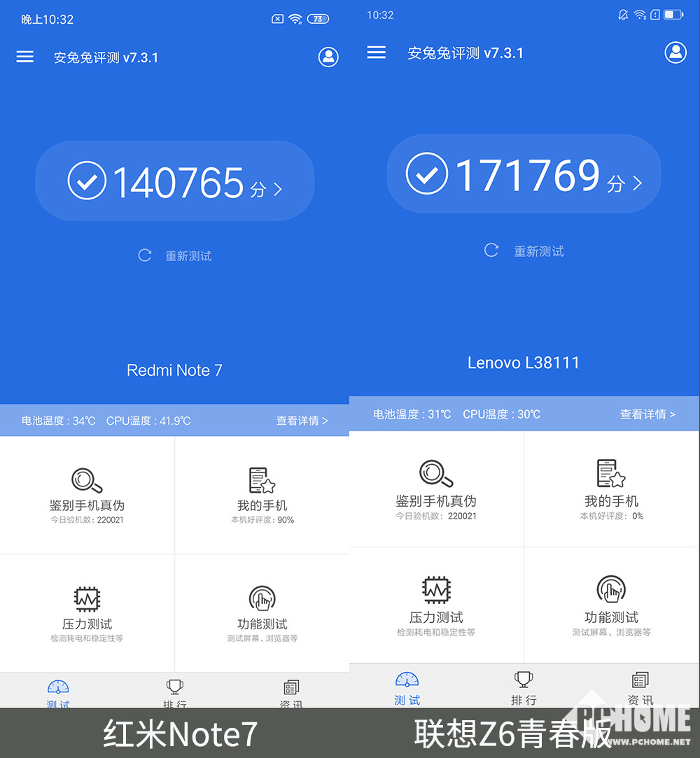Open hamburger menu on Lenovo L38111 screen
The height and width of the screenshot is (758, 700).
(x=376, y=52)
